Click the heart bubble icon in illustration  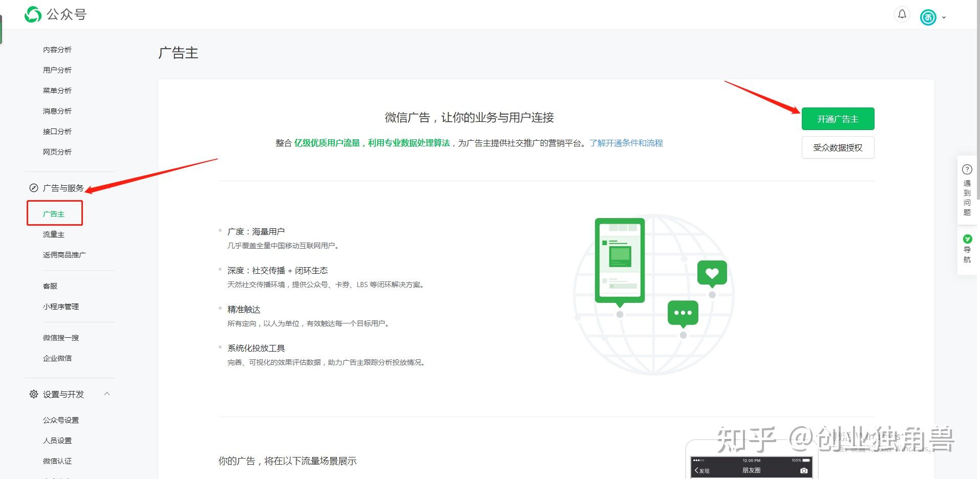[712, 273]
